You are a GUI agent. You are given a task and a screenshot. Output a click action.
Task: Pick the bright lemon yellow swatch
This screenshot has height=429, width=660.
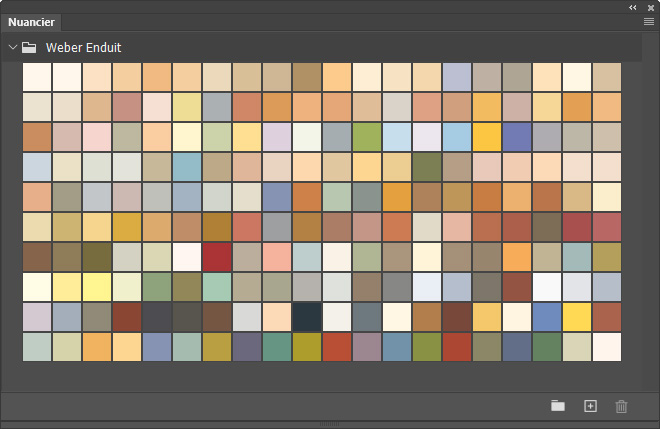[97, 287]
